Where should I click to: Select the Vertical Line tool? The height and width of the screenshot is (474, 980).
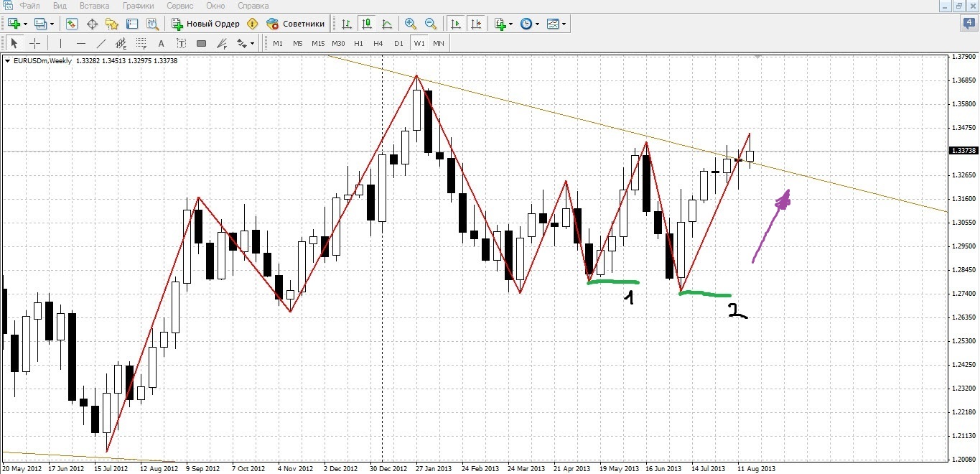(60, 43)
